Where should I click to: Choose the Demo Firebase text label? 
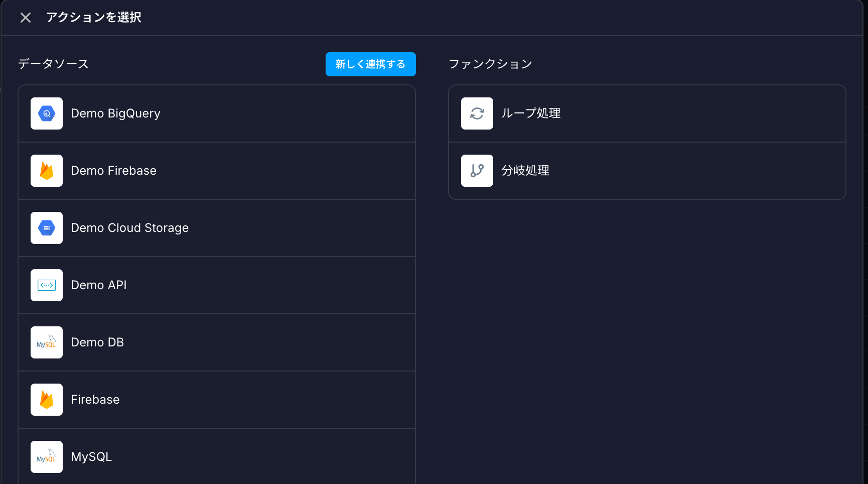(113, 171)
